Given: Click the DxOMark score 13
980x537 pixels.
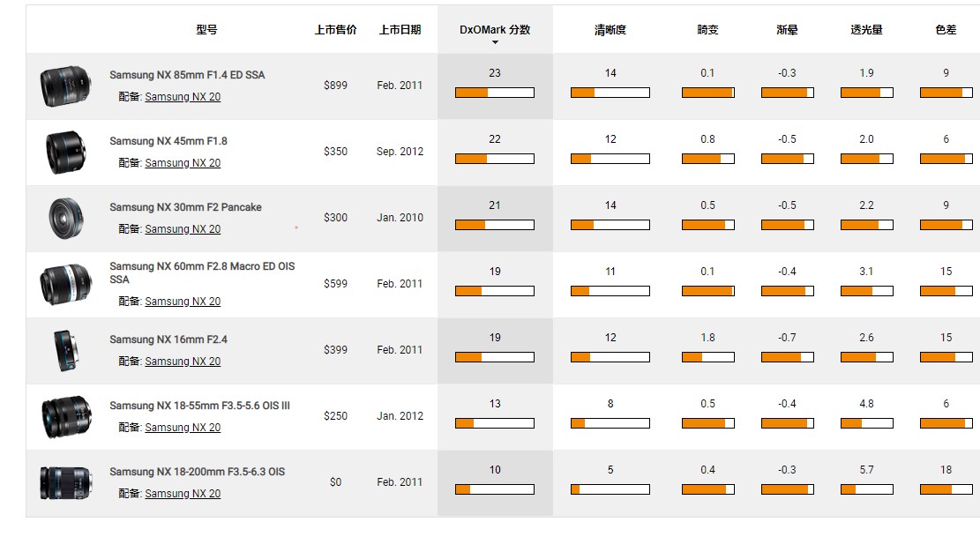Looking at the screenshot, I should click(x=495, y=405).
